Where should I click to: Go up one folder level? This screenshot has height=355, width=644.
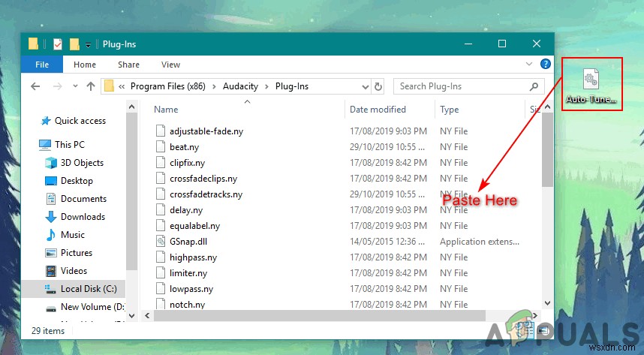click(91, 86)
